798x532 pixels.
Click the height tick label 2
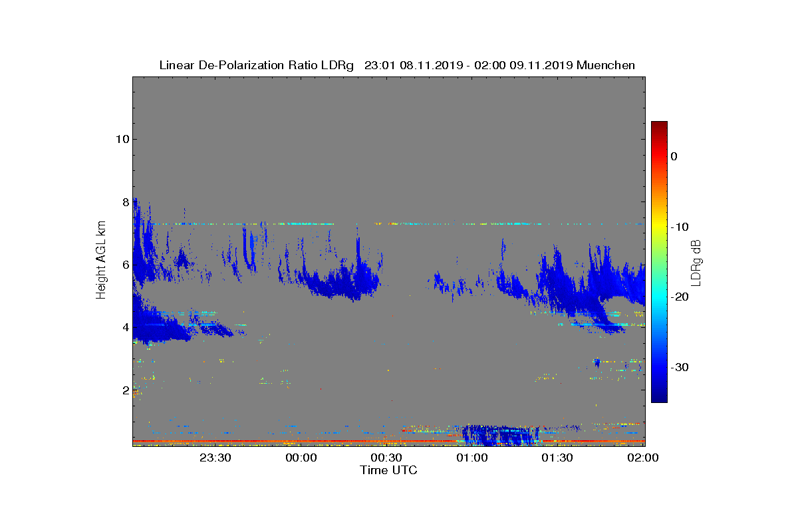click(x=124, y=390)
